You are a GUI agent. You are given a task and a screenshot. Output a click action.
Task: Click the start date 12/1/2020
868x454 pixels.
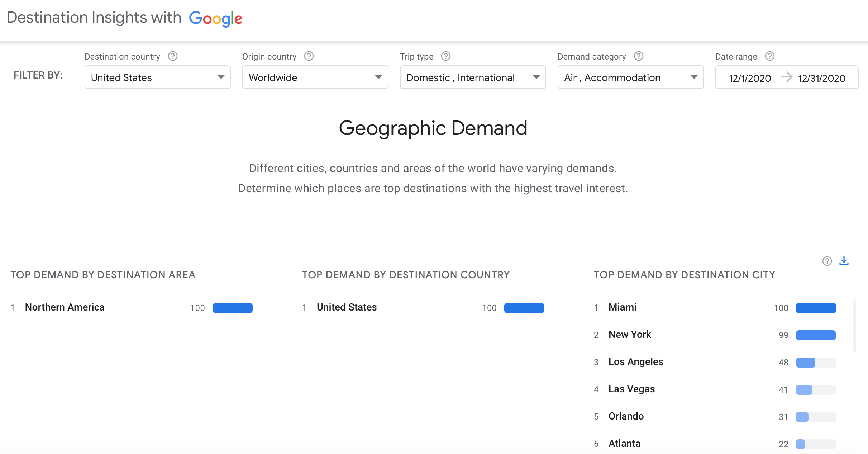(750, 78)
